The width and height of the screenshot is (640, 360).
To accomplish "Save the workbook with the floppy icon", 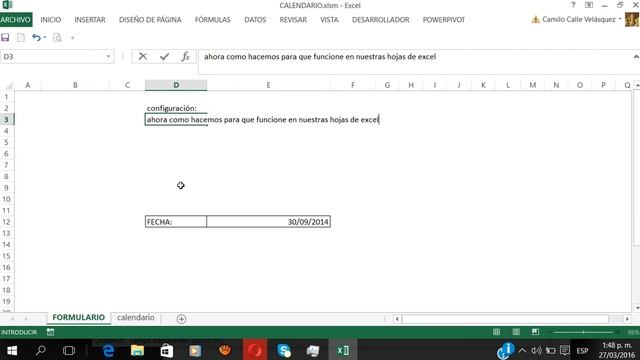I will pyautogui.click(x=5, y=38).
